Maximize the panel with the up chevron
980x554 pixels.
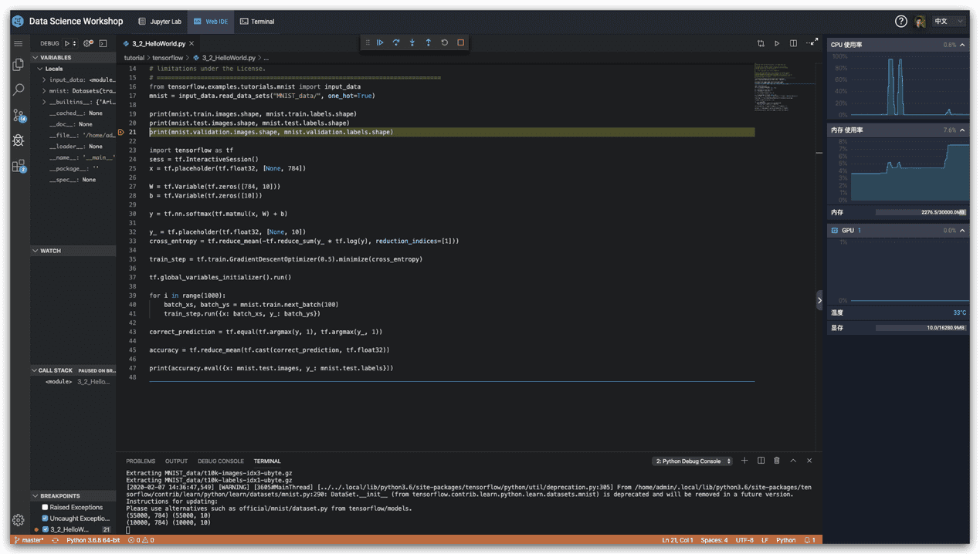click(793, 461)
